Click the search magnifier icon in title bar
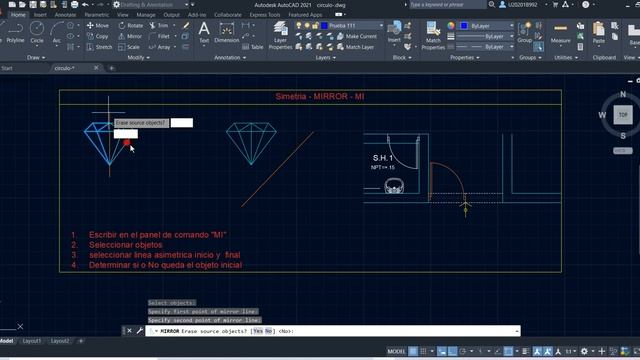The image size is (640, 360). point(492,4)
